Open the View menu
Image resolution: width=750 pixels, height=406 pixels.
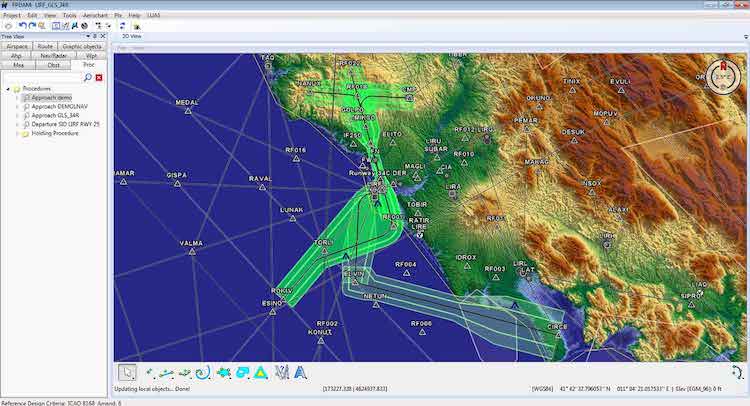coord(50,16)
